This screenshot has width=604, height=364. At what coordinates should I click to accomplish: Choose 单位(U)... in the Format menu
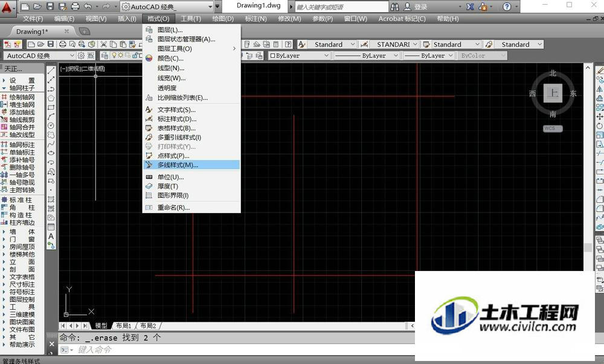click(191, 177)
